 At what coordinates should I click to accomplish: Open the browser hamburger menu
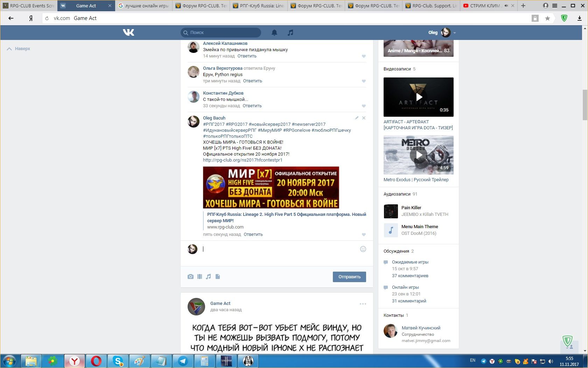pyautogui.click(x=555, y=6)
